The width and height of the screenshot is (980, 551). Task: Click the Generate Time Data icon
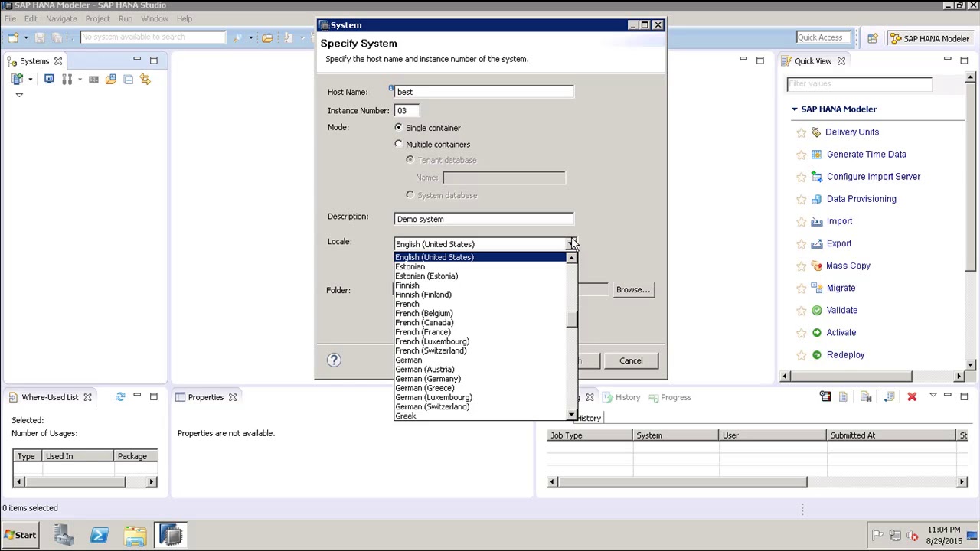tap(816, 155)
